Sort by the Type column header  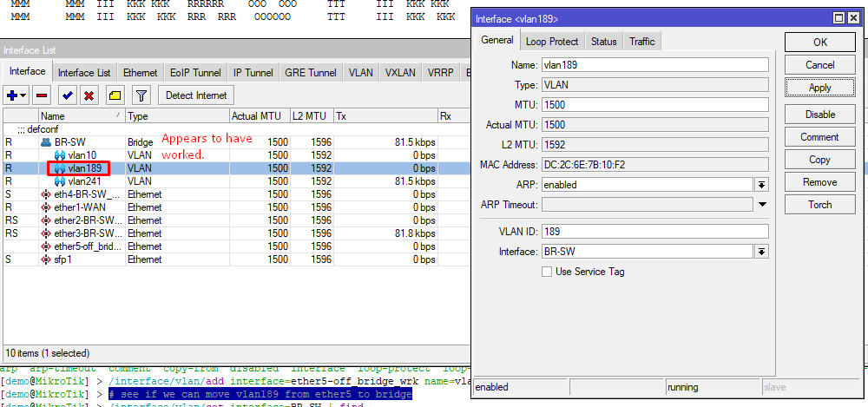[177, 116]
